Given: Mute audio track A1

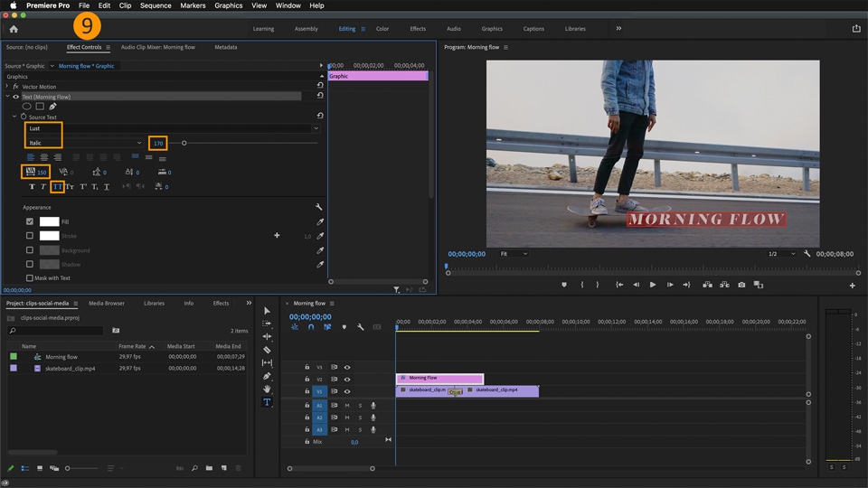Looking at the screenshot, I should (347, 406).
